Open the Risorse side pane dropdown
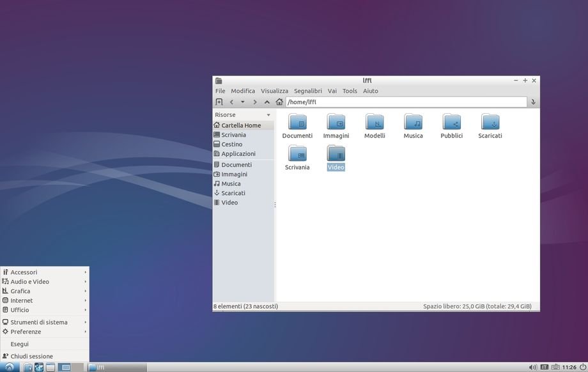The width and height of the screenshot is (588, 372). click(x=268, y=115)
